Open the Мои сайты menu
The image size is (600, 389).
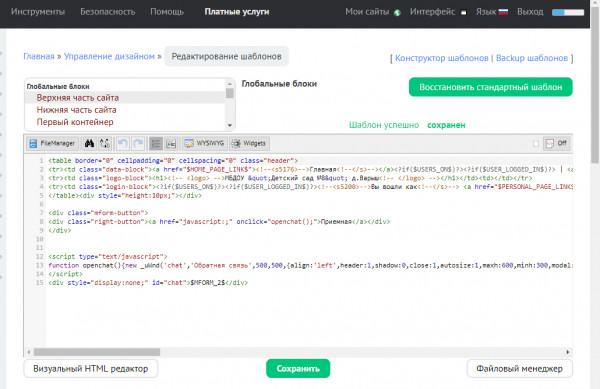pos(367,12)
